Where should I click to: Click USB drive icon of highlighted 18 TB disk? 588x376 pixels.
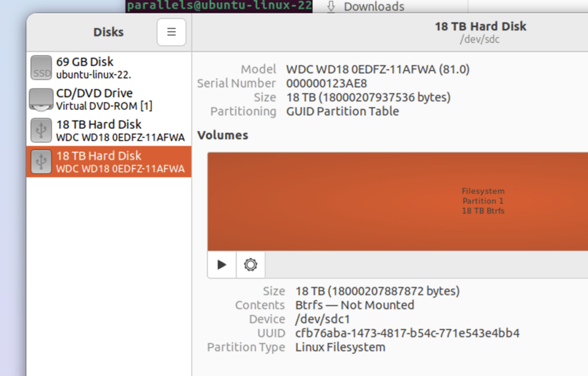(x=41, y=162)
